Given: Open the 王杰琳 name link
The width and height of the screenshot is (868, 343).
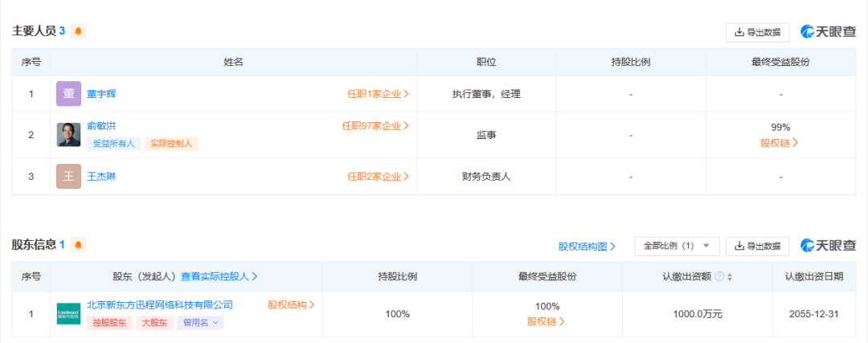Looking at the screenshot, I should click(x=102, y=177).
